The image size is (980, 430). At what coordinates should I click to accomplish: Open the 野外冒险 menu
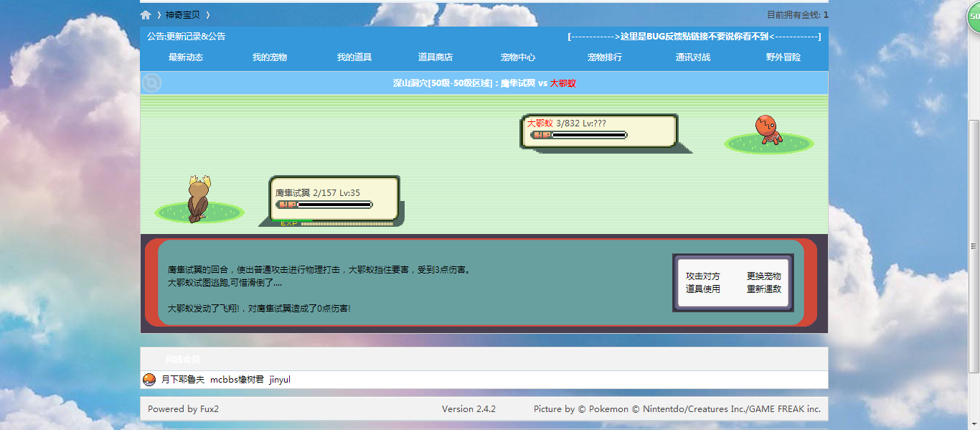point(783,57)
